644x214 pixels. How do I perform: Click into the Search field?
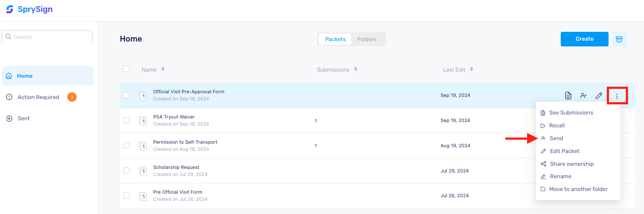(x=48, y=37)
